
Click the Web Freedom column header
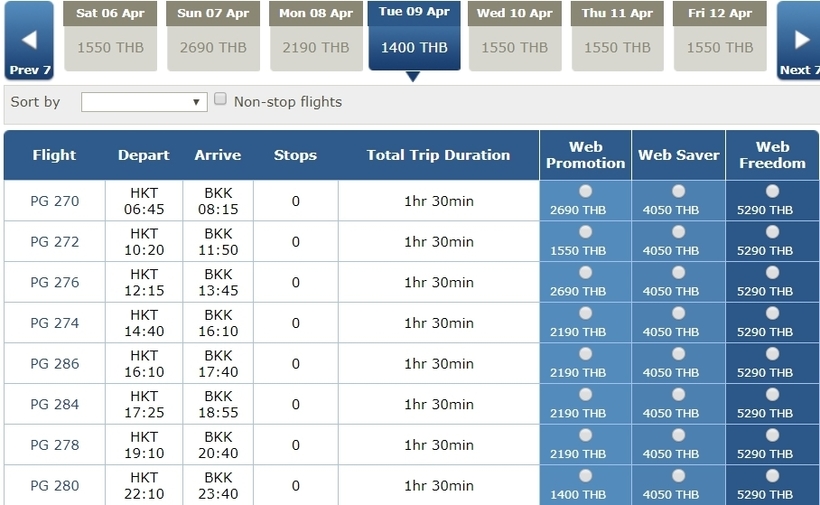point(772,155)
